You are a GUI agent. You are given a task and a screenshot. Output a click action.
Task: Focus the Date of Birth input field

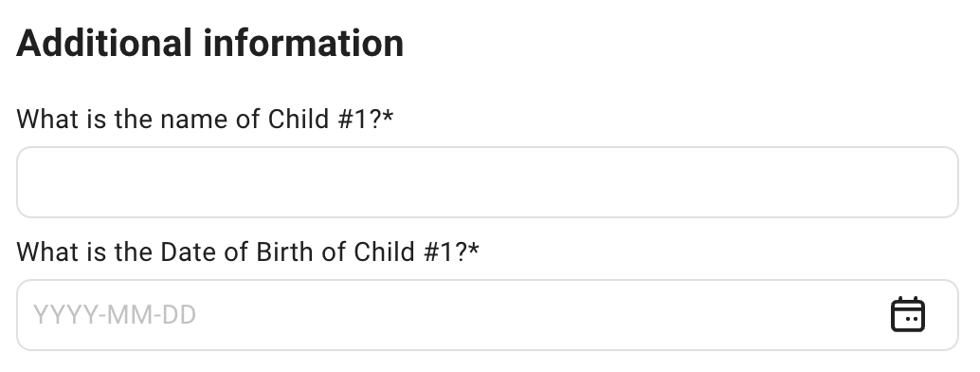coord(487,315)
